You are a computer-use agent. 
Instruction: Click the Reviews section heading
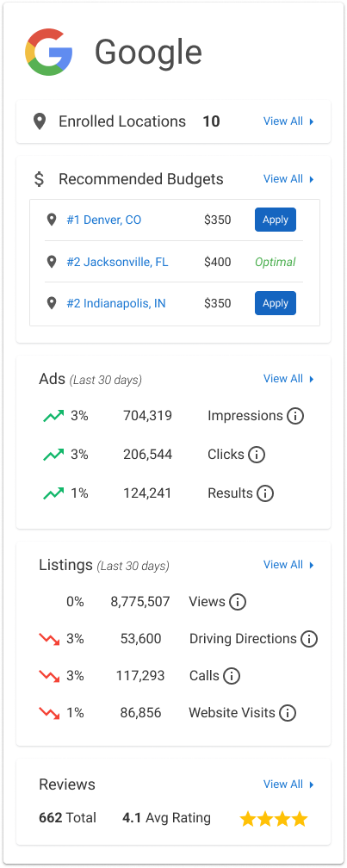tap(67, 784)
